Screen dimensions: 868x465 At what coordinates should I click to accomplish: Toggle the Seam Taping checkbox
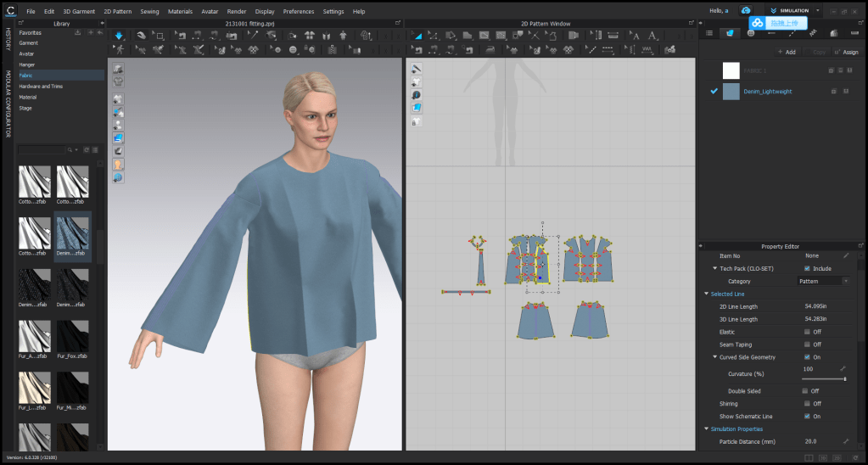(807, 345)
